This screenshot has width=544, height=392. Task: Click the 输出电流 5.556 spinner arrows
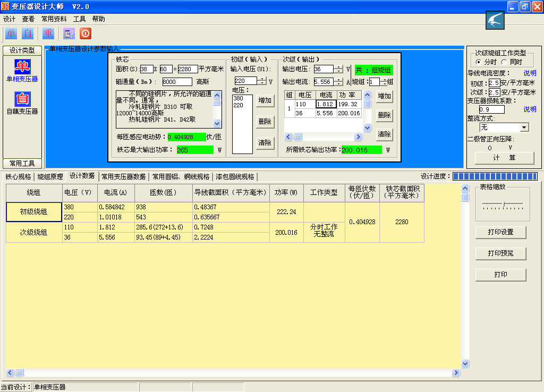338,82
